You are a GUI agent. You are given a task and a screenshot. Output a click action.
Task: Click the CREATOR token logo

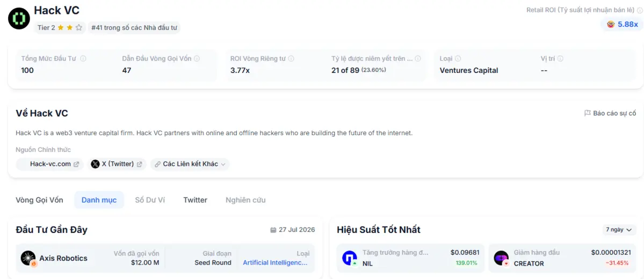[x=501, y=258]
